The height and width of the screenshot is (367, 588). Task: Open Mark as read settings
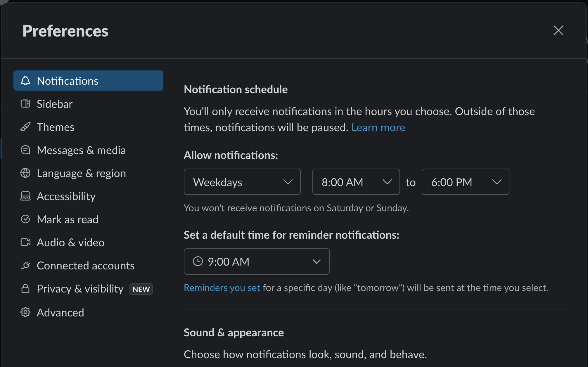pos(88,219)
